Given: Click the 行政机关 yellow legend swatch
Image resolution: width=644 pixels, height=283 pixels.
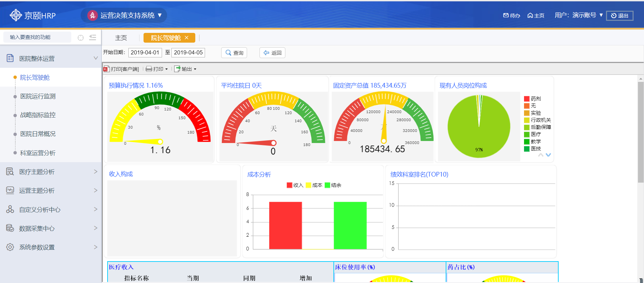Looking at the screenshot, I should 527,120.
